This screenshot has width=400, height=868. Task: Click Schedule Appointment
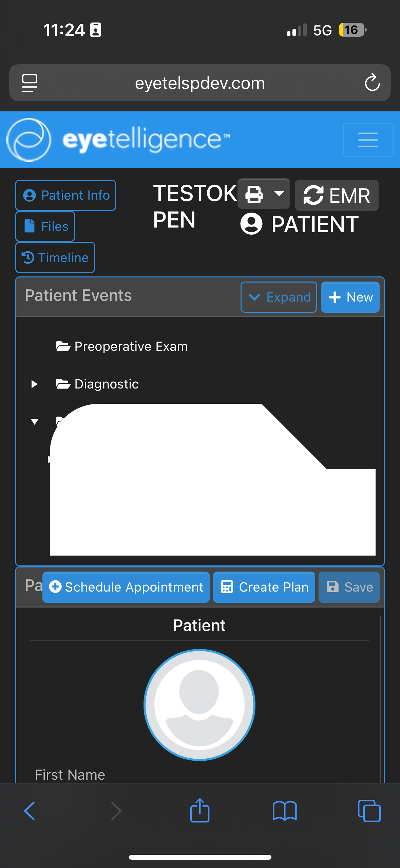coord(126,587)
